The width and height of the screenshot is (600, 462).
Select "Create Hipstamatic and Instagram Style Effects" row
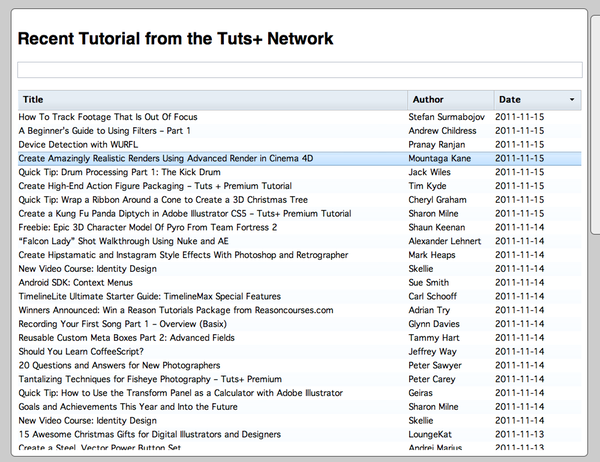tap(300, 255)
